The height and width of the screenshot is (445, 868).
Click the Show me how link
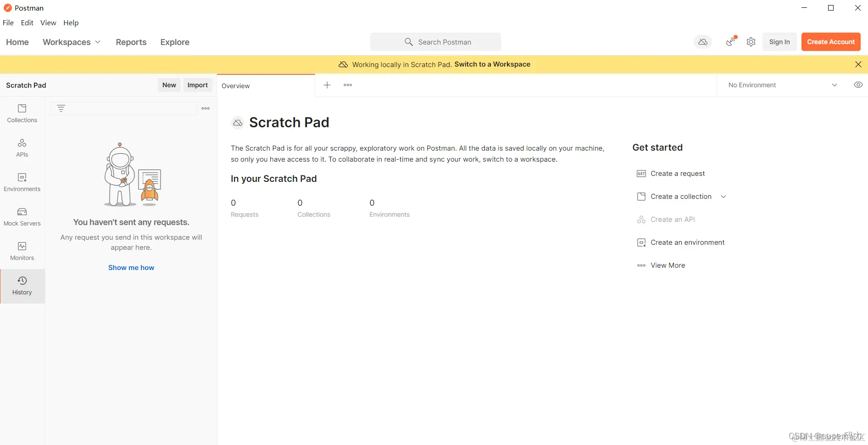[x=131, y=268]
